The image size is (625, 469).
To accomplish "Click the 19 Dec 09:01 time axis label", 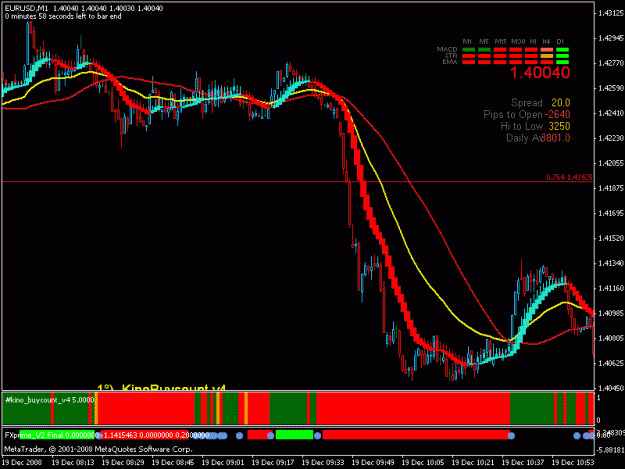I will [223, 463].
